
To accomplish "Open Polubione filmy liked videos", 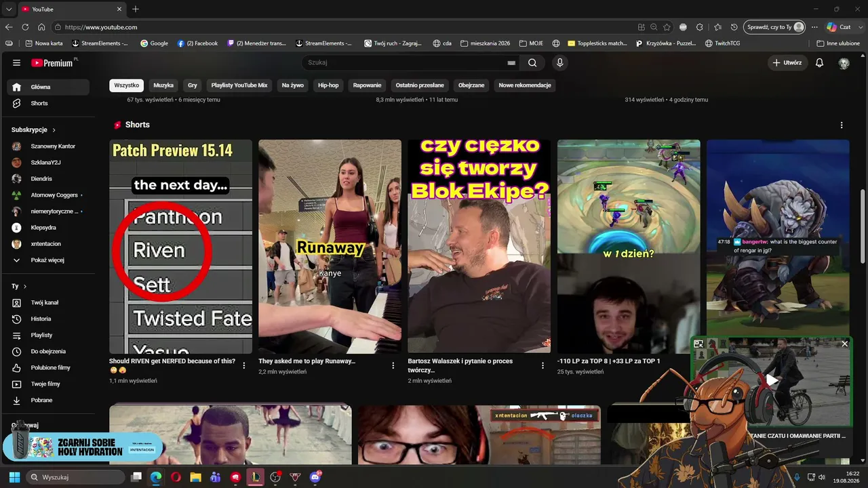I will coord(48,367).
